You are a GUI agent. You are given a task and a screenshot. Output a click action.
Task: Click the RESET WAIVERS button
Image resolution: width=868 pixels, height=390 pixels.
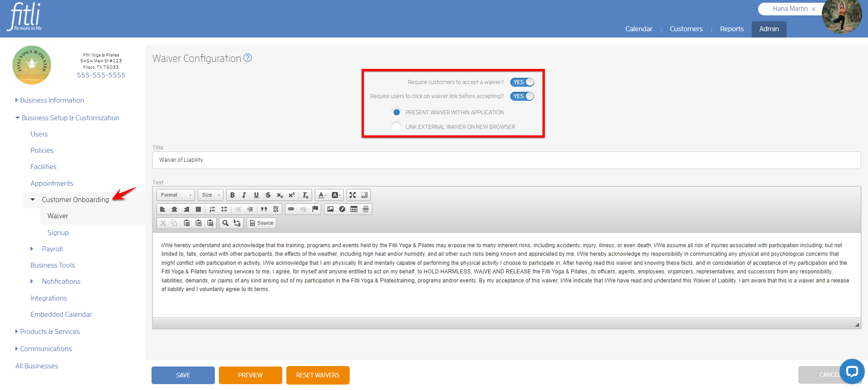tap(318, 375)
